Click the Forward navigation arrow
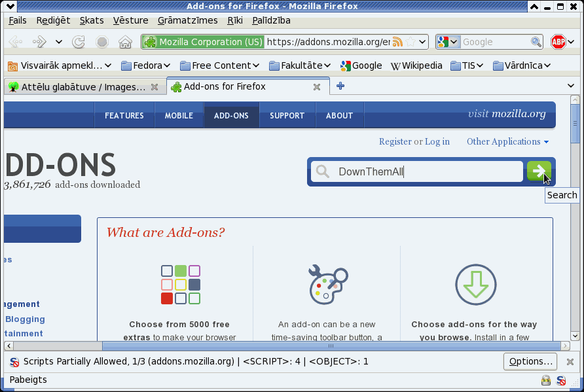The height and width of the screenshot is (392, 584). coord(39,42)
